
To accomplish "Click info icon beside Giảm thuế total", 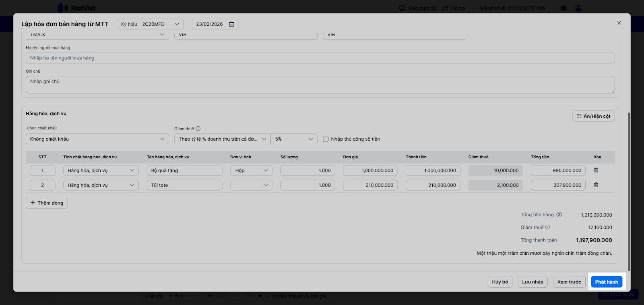I will (547, 227).
